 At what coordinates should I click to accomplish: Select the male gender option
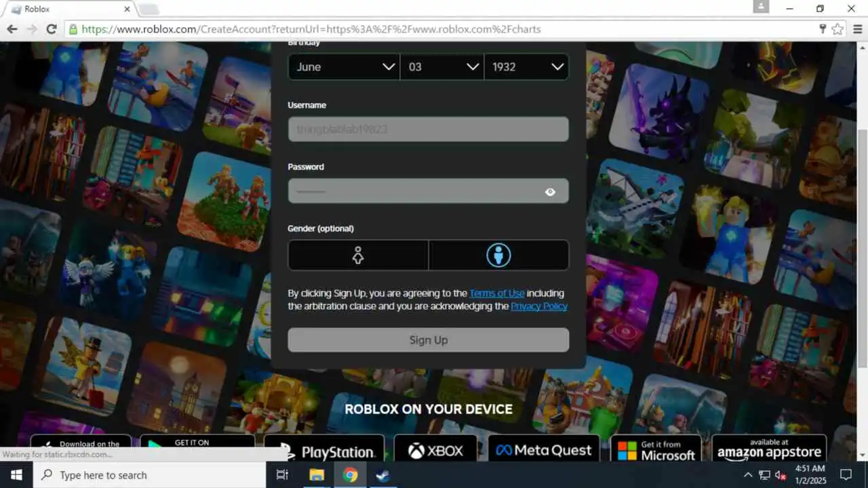point(498,255)
